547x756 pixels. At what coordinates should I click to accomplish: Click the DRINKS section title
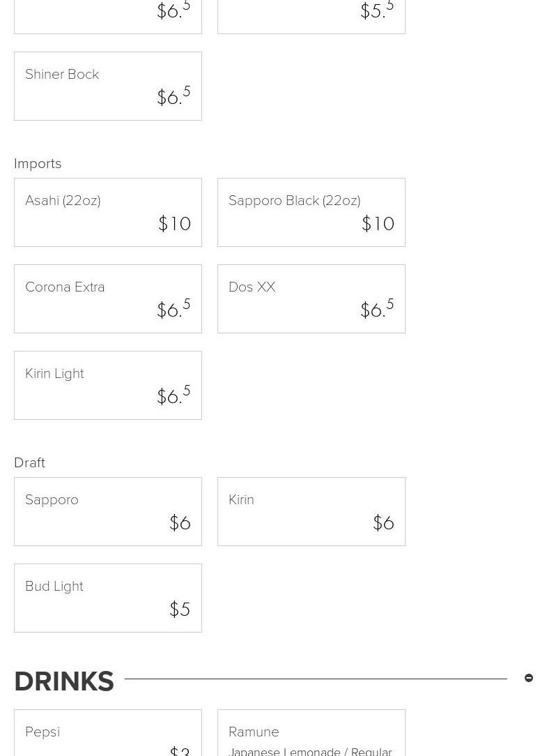(64, 681)
